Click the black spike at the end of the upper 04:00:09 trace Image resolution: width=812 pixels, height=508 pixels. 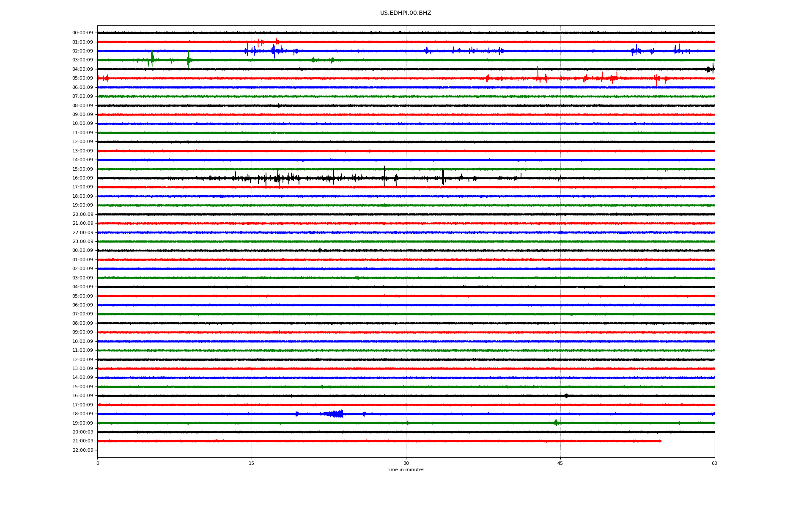(x=713, y=69)
